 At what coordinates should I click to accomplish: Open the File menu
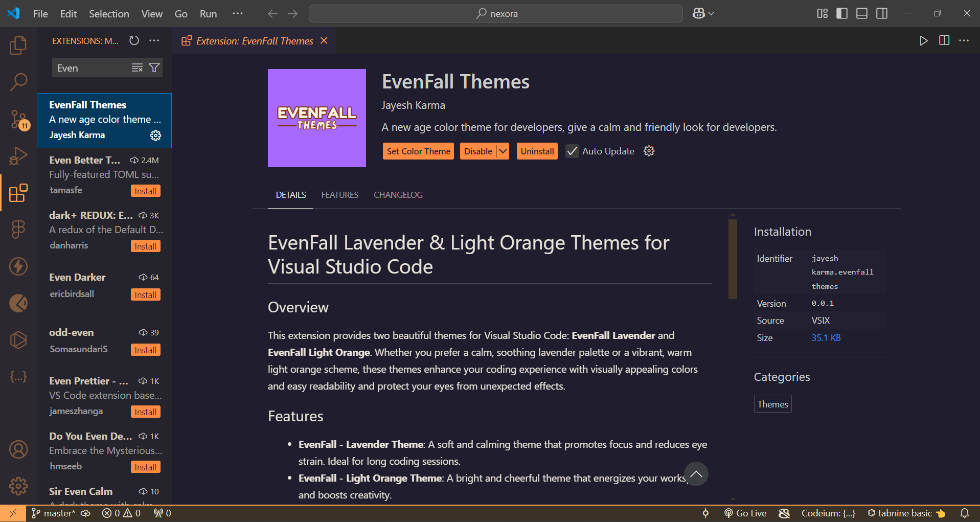point(40,14)
